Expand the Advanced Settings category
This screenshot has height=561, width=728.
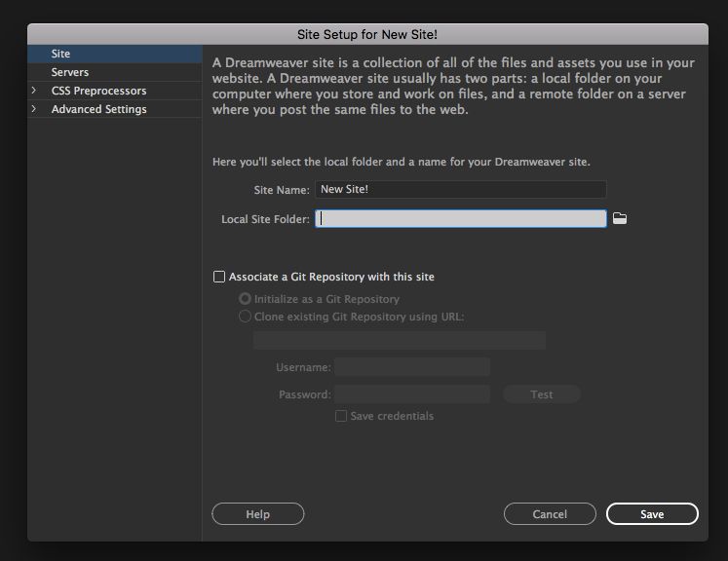coord(33,108)
